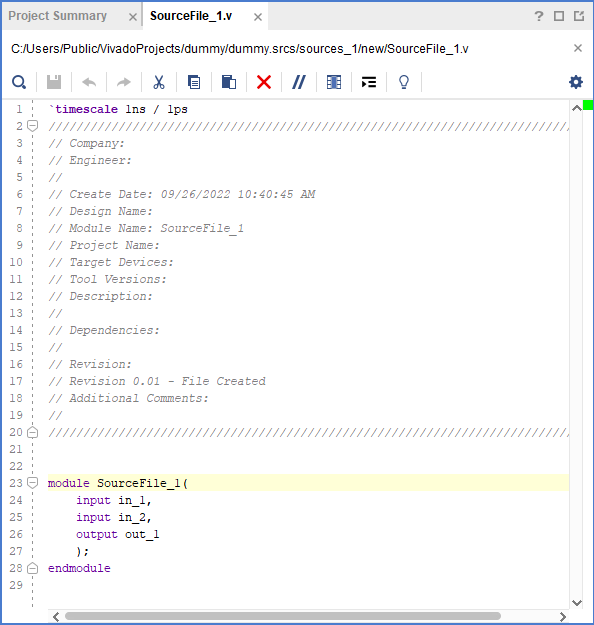Click the Save file floppy icon

point(54,83)
